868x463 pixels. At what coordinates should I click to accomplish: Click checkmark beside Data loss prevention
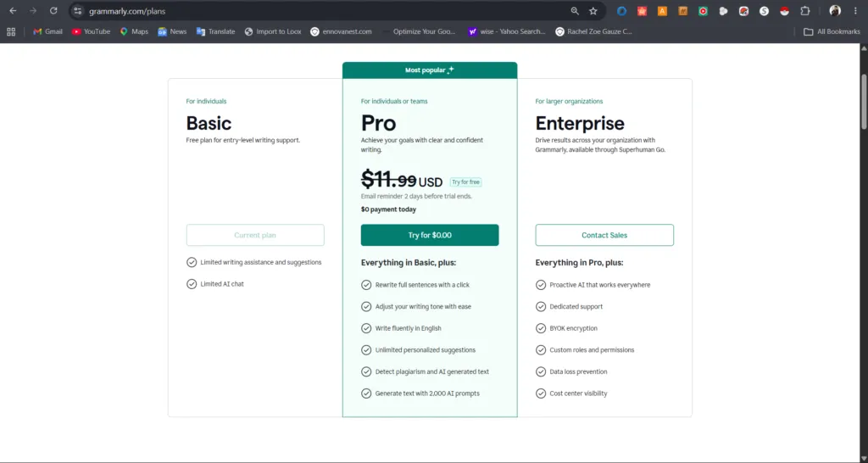tap(541, 371)
